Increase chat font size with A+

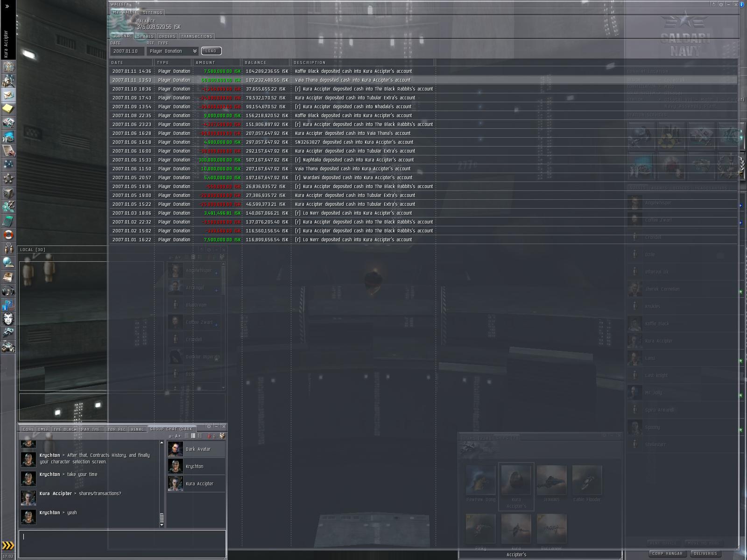click(x=178, y=436)
